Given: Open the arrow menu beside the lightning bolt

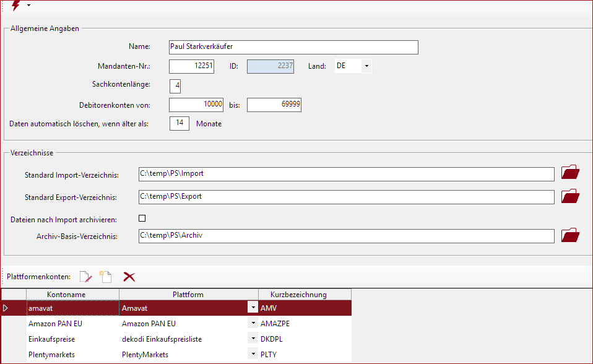Looking at the screenshot, I should click(28, 6).
